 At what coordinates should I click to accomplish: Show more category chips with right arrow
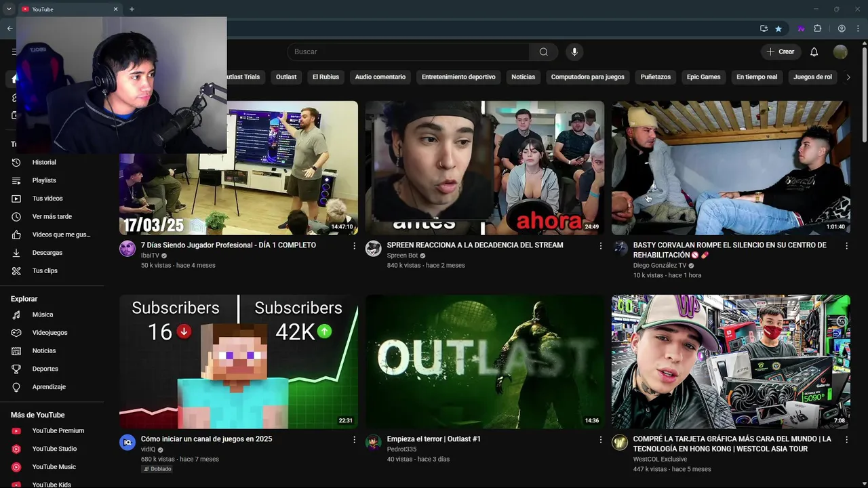pyautogui.click(x=848, y=77)
